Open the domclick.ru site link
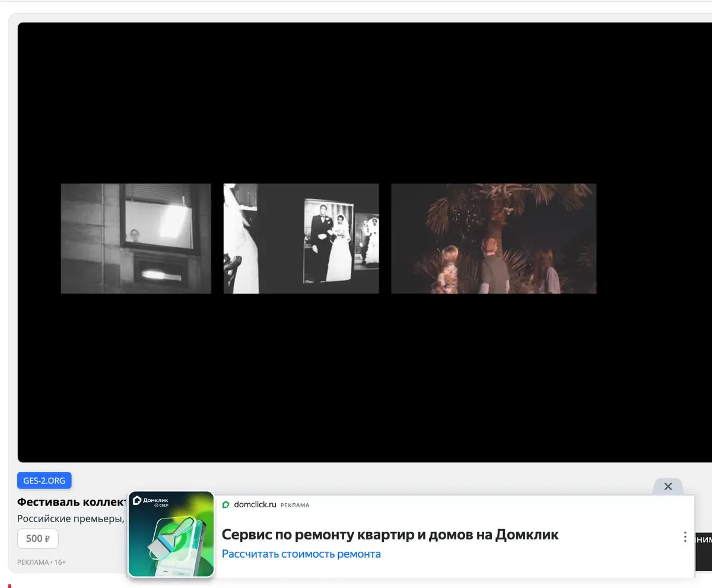The image size is (712, 588). pyautogui.click(x=255, y=505)
